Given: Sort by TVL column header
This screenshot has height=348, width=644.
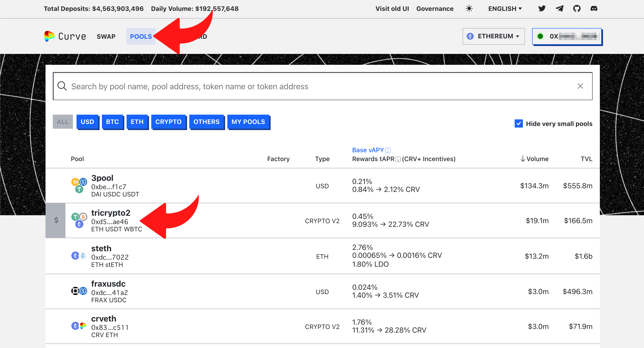Looking at the screenshot, I should point(586,159).
